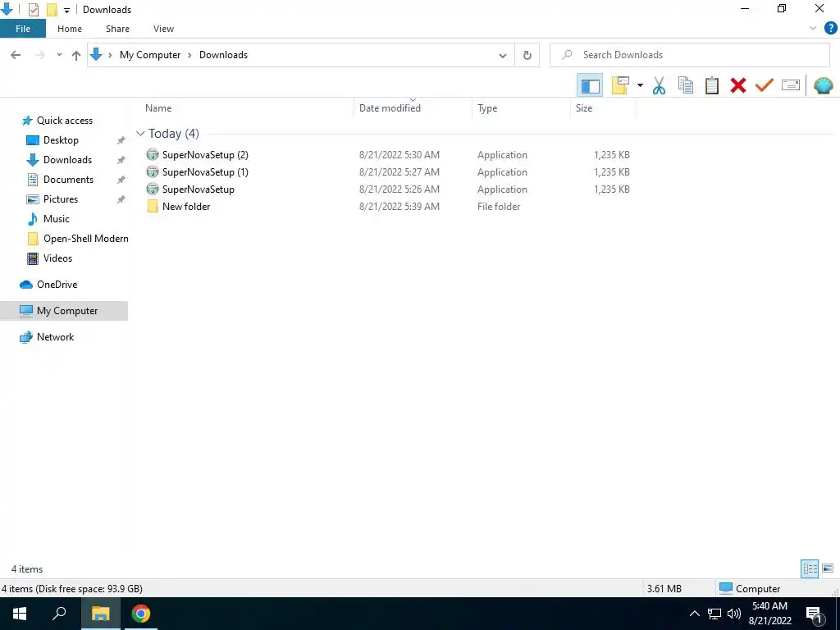Switch to the Share ribbon tab
840x630 pixels.
coord(117,29)
